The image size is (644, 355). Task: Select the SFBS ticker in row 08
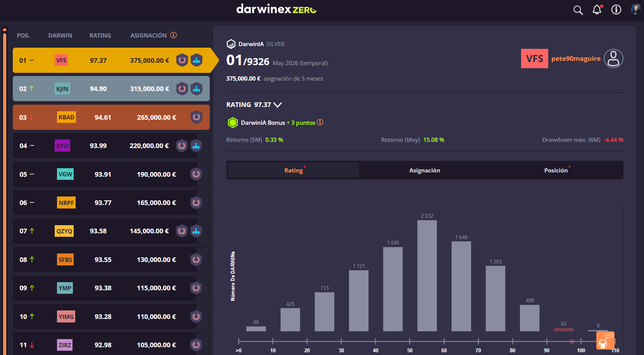(x=65, y=260)
